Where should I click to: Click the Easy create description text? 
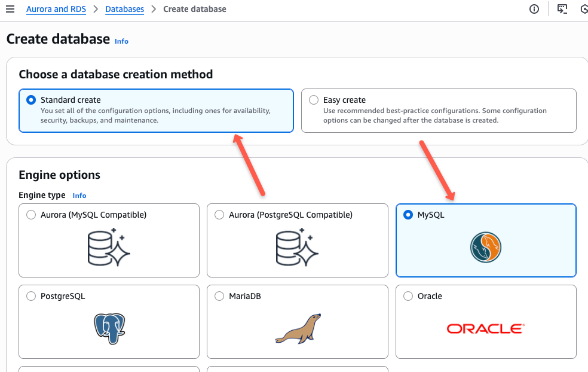pos(435,115)
